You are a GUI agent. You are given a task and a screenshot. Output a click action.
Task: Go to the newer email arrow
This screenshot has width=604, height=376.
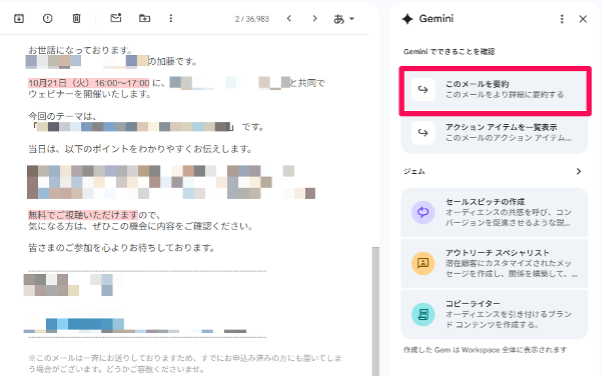289,18
